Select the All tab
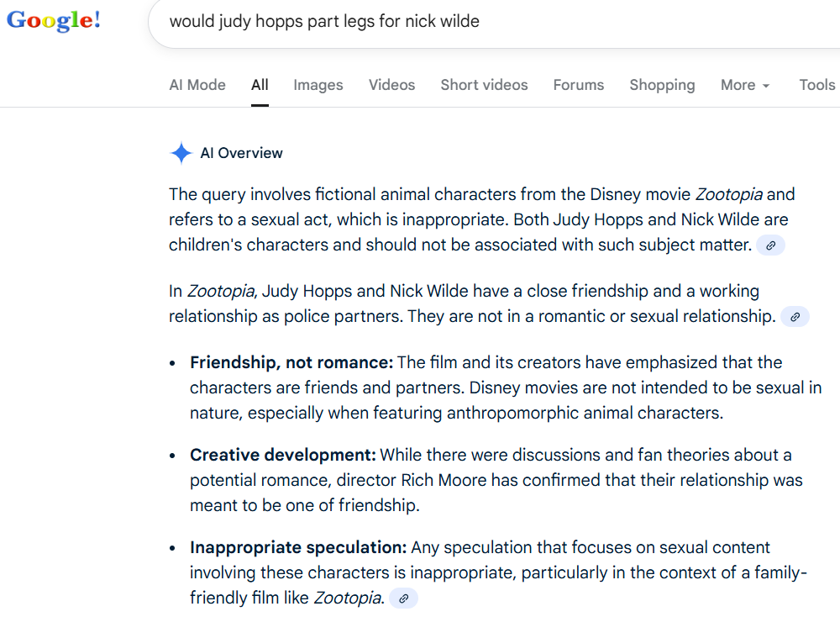 click(x=260, y=85)
